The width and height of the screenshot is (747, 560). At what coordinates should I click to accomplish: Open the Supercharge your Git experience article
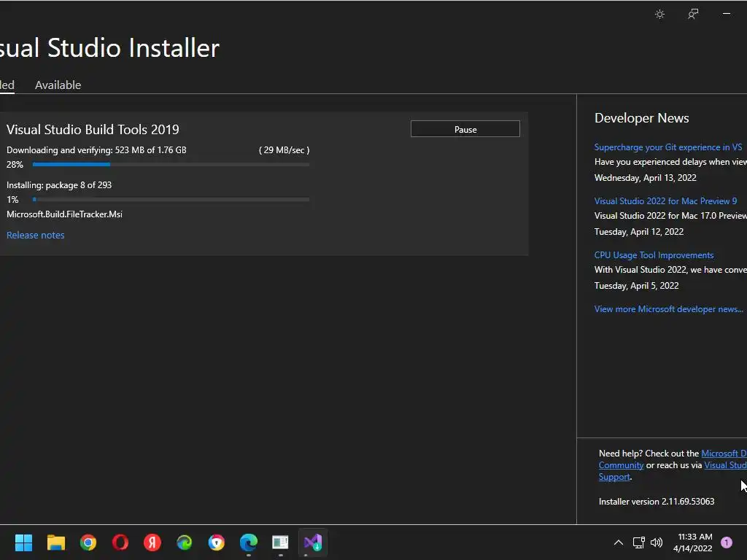(668, 147)
